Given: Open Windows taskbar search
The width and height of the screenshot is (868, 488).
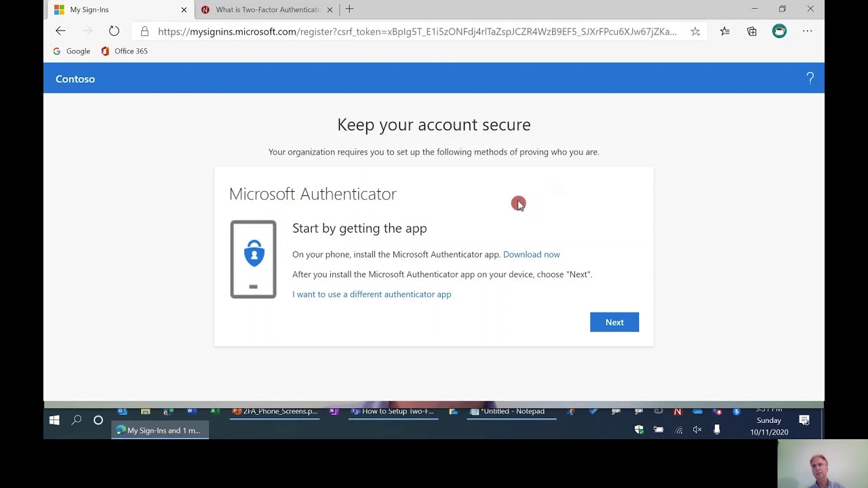Looking at the screenshot, I should (x=77, y=421).
